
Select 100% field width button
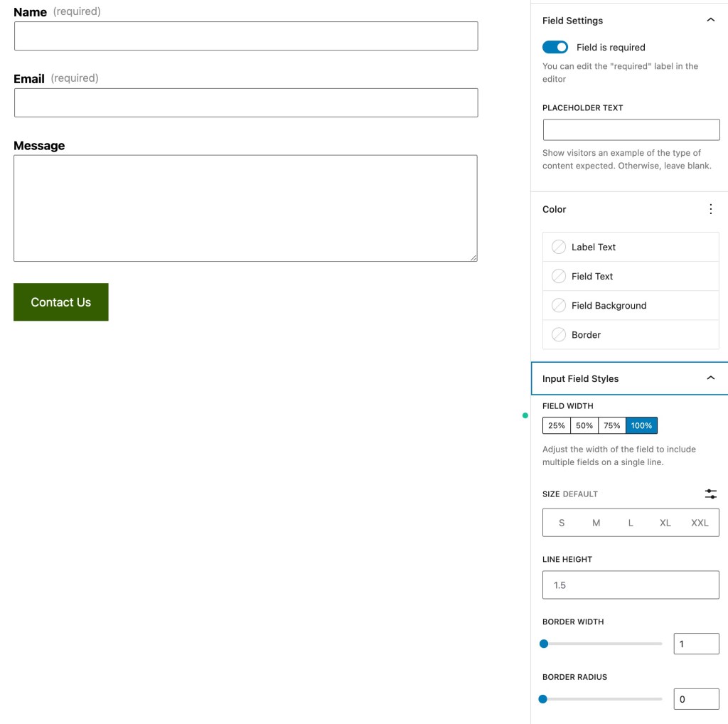(641, 425)
